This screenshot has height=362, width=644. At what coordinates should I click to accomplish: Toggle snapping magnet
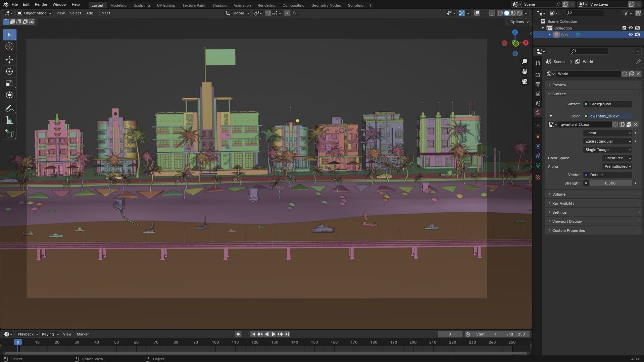coord(268,13)
